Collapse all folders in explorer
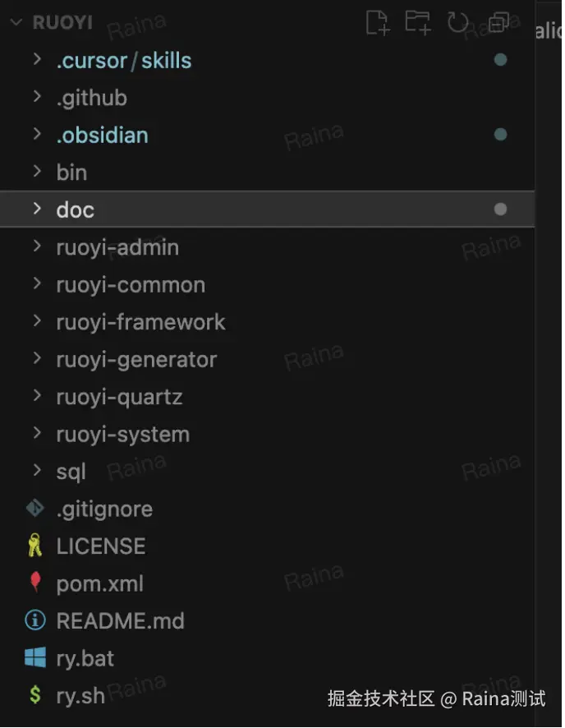 tap(498, 23)
